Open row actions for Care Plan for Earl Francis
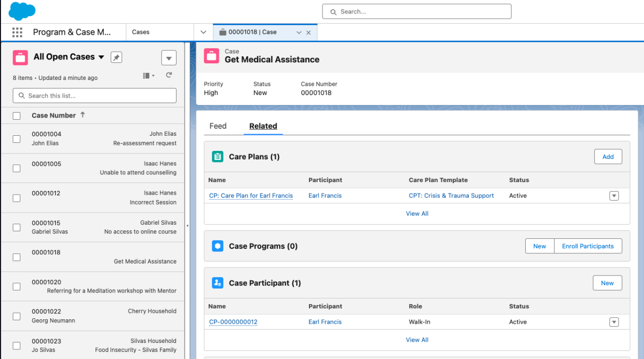This screenshot has width=644, height=359. (614, 196)
